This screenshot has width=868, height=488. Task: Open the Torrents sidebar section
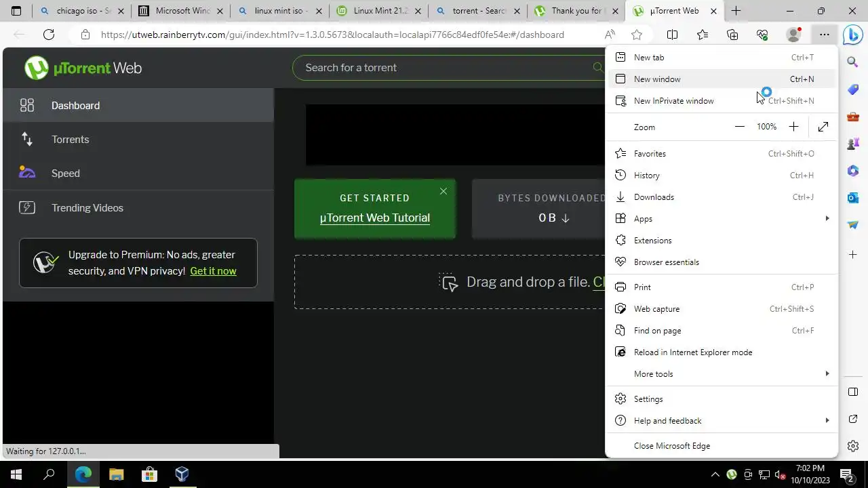[138, 139]
